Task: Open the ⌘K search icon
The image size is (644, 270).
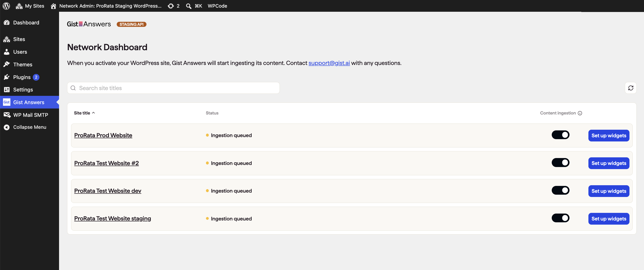Action: click(x=189, y=6)
